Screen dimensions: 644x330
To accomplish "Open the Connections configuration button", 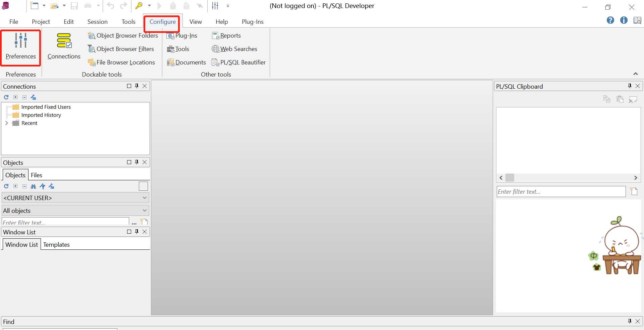I will point(64,47).
